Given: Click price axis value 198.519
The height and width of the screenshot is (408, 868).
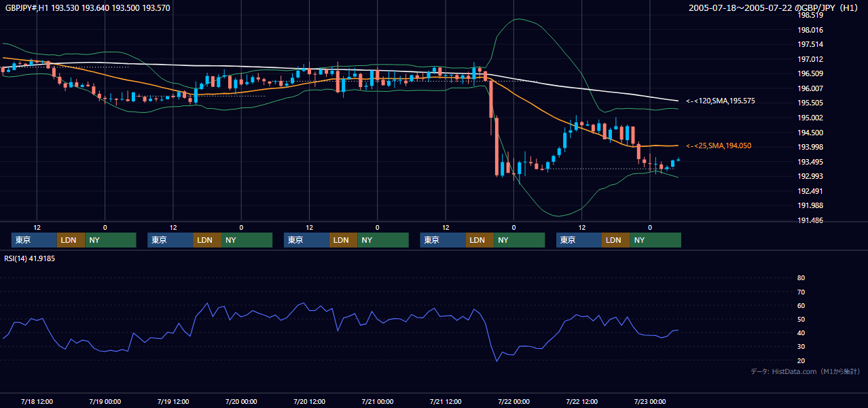Looking at the screenshot, I should pyautogui.click(x=810, y=15).
